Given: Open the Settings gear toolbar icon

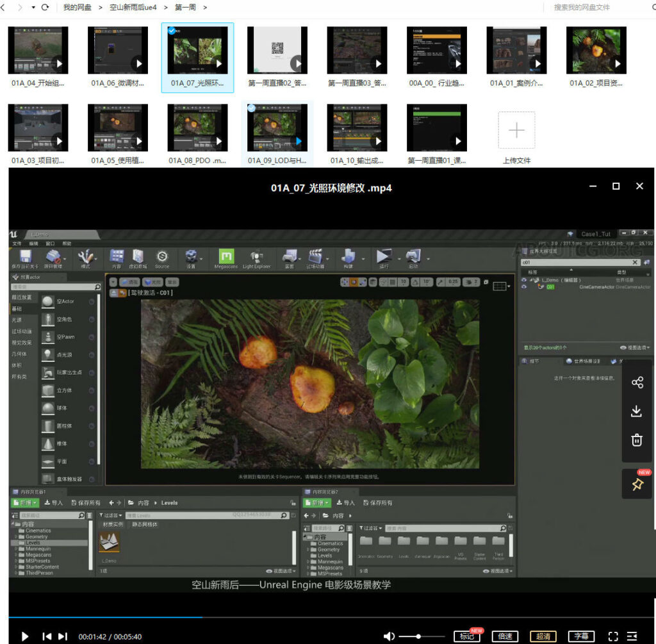Looking at the screenshot, I should point(191,259).
